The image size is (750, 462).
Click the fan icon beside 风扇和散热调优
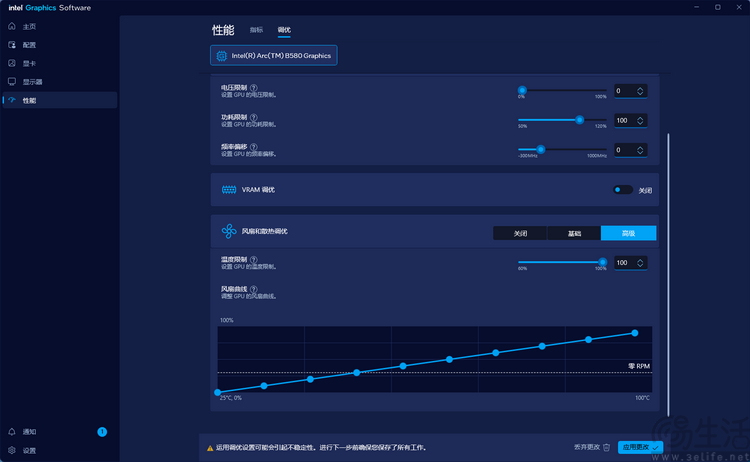[229, 231]
